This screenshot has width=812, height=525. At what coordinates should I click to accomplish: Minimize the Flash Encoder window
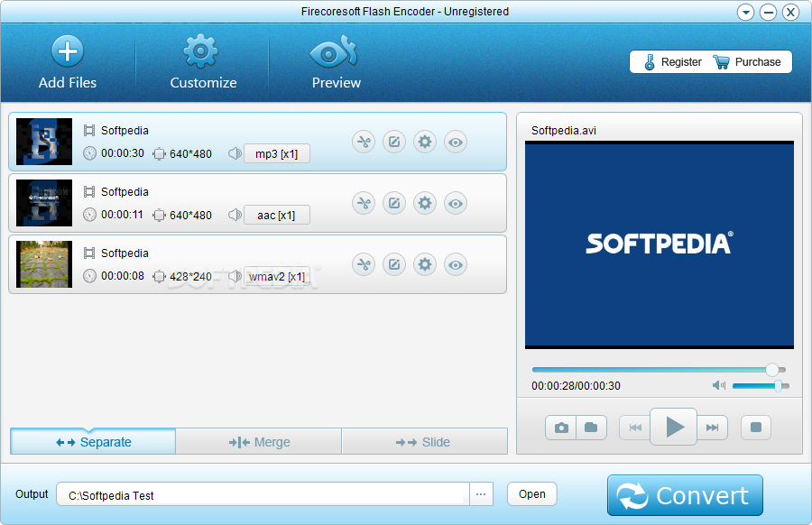pos(768,12)
